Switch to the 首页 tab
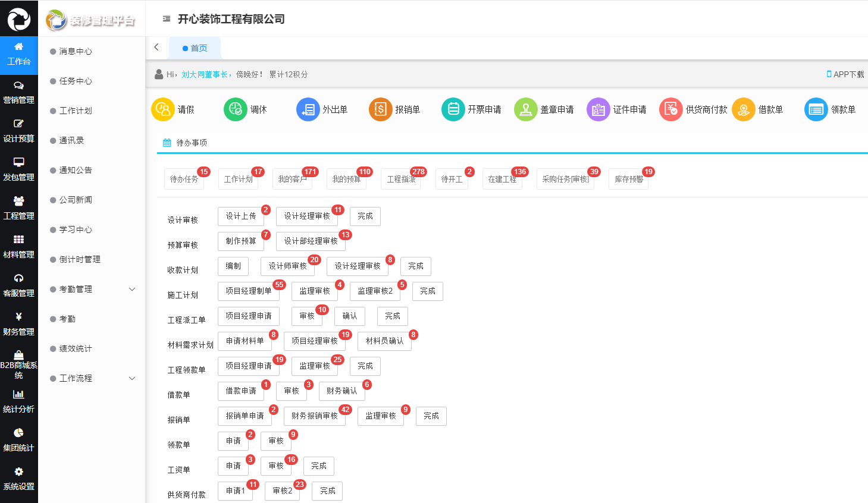This screenshot has height=503, width=868. click(x=196, y=48)
